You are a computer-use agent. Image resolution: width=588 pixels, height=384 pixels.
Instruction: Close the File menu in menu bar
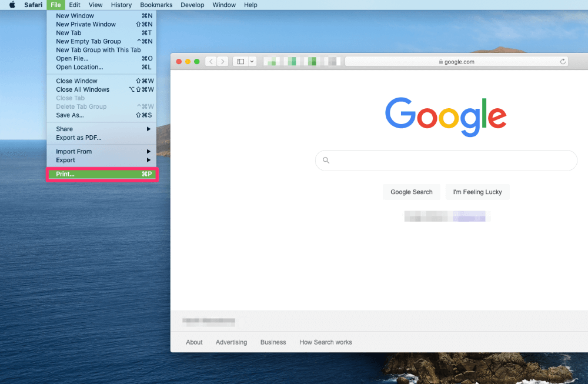(x=56, y=5)
